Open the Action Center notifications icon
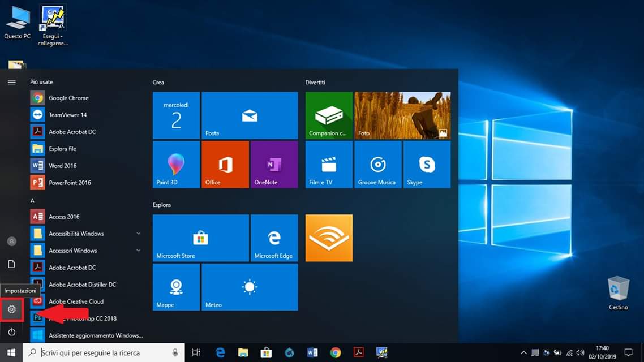Screen dimensions: 644x362 pos(628,352)
